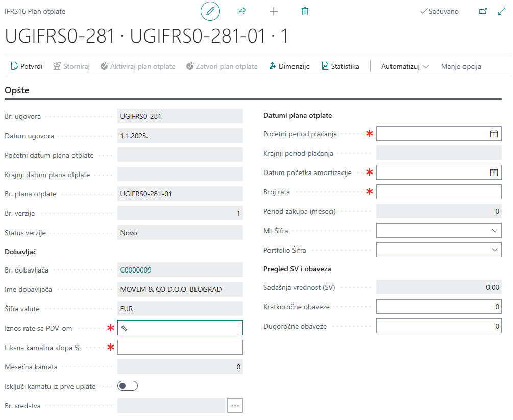Collapse the Opšte section heading
Image resolution: width=513 pixels, height=420 pixels.
click(17, 90)
